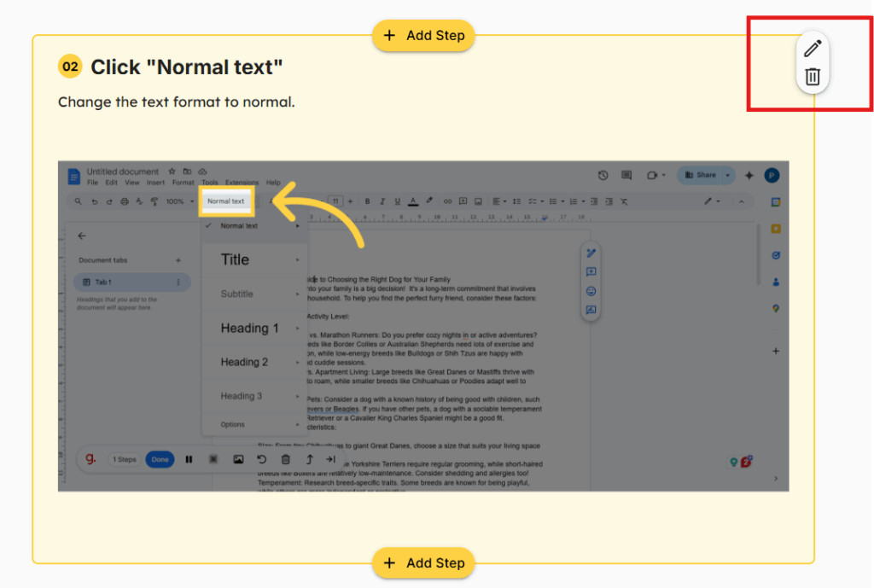
Task: Select the paint format roller icon
Action: pyautogui.click(x=154, y=201)
